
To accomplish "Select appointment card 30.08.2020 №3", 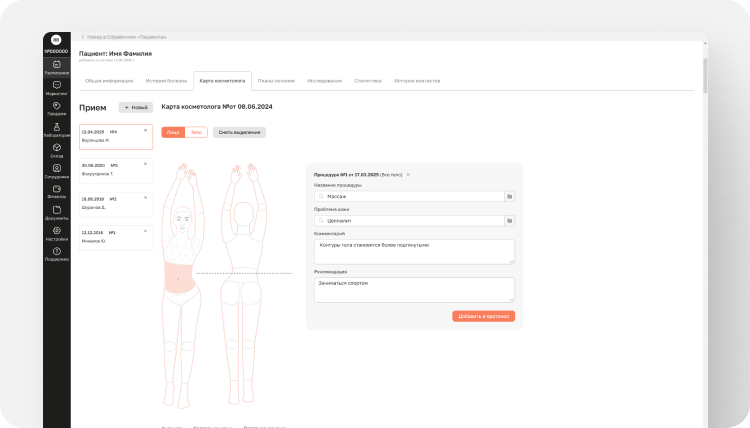I will coord(116,171).
